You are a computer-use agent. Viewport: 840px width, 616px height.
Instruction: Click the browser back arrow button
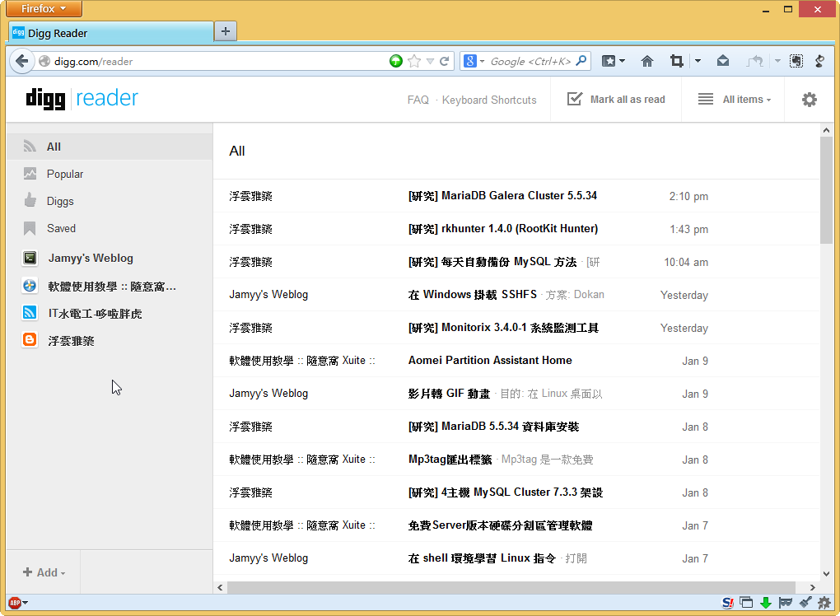21,61
